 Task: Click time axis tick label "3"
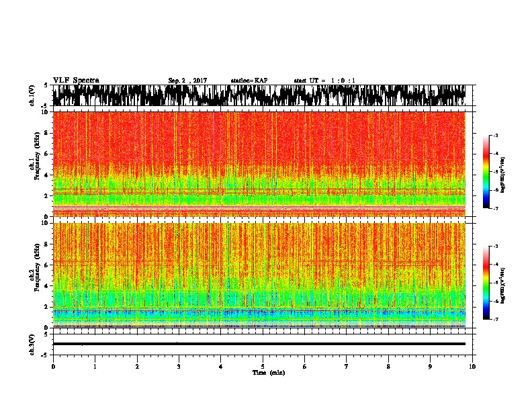(179, 367)
